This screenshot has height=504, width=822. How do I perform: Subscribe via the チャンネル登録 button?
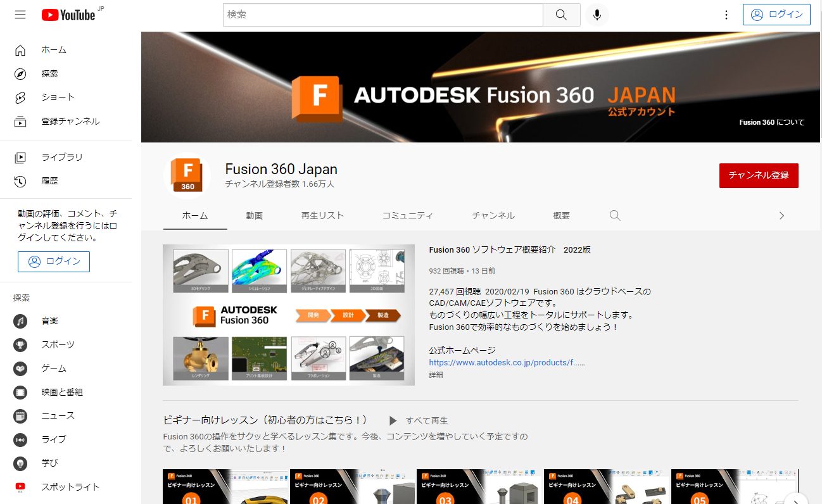coord(758,175)
